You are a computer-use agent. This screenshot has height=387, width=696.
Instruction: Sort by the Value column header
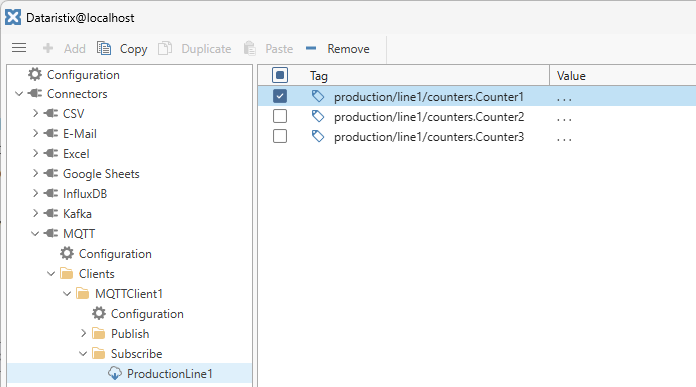click(571, 75)
